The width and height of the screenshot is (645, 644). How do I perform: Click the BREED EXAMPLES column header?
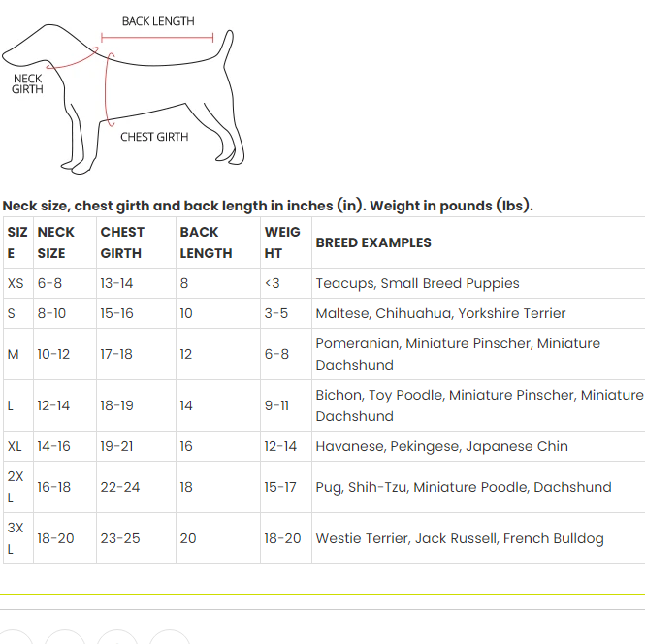pyautogui.click(x=373, y=242)
